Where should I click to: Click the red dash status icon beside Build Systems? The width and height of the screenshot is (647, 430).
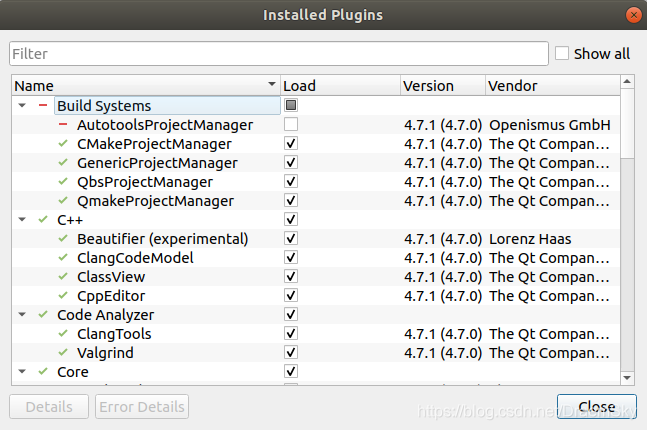tap(43, 106)
